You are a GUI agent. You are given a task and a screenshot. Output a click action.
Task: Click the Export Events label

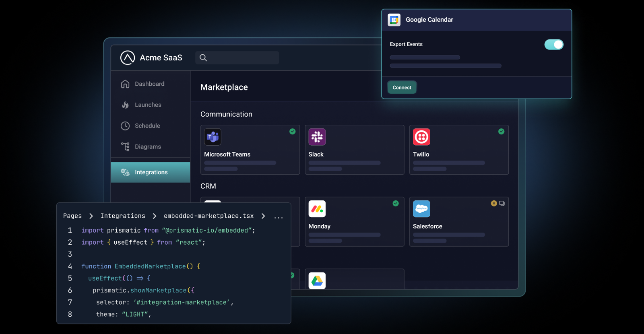coord(406,44)
